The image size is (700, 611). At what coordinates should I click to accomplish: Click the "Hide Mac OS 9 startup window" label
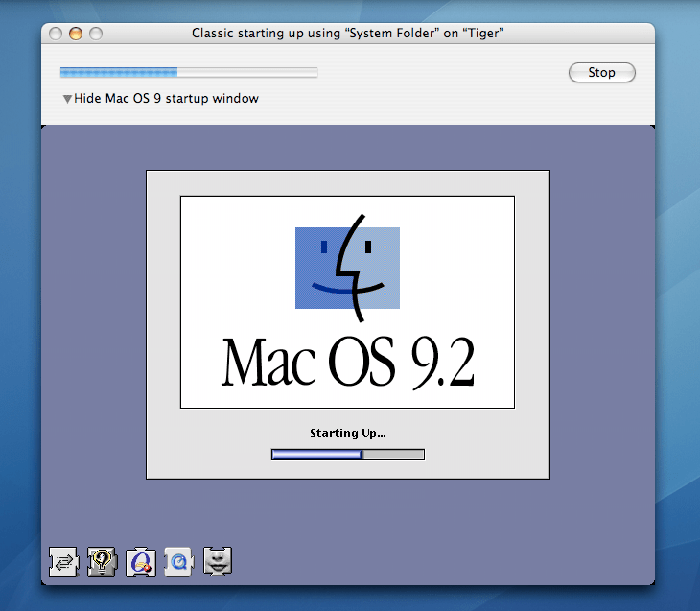tap(166, 99)
